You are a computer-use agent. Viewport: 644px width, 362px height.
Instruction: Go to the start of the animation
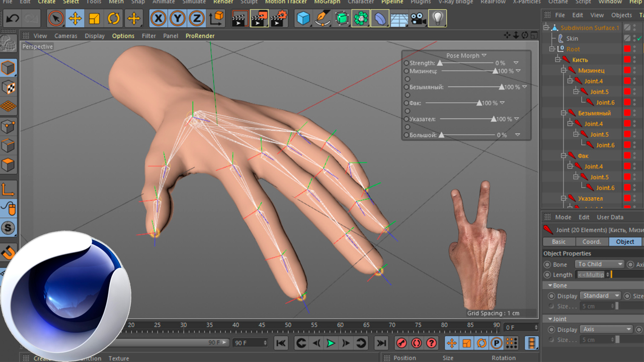click(x=281, y=343)
